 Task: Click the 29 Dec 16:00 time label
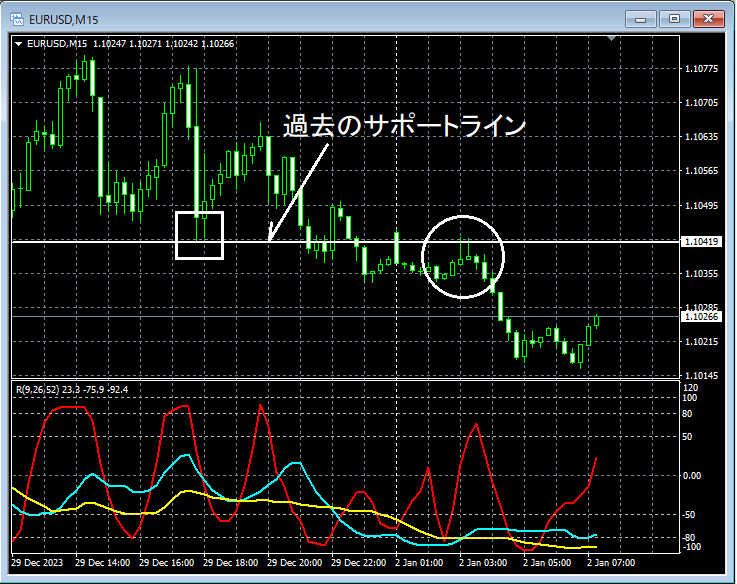click(x=166, y=562)
